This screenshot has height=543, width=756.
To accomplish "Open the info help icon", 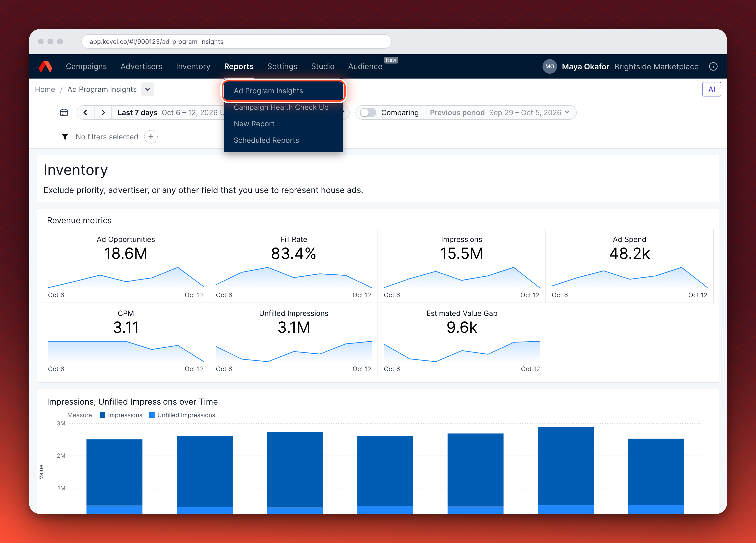I will [x=713, y=66].
